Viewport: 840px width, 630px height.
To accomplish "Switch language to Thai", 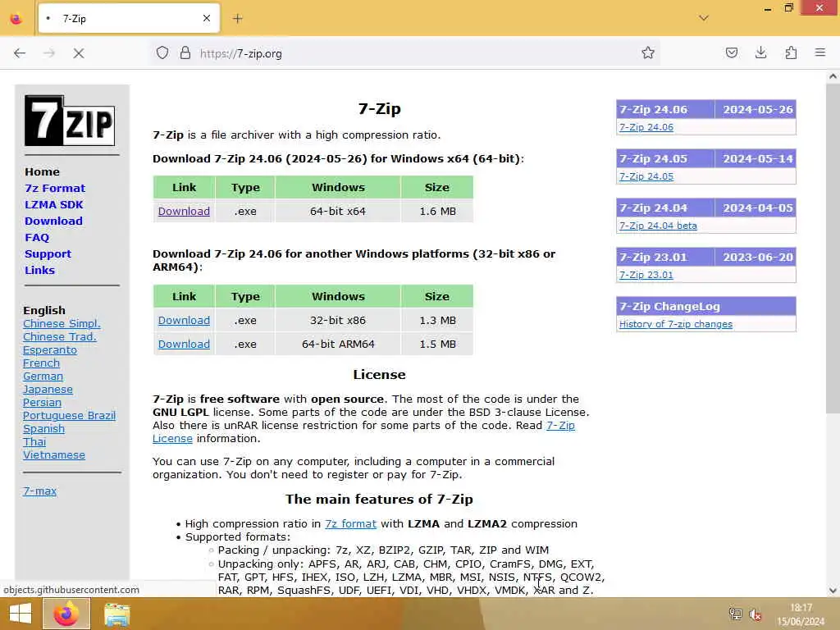I will 34,442.
